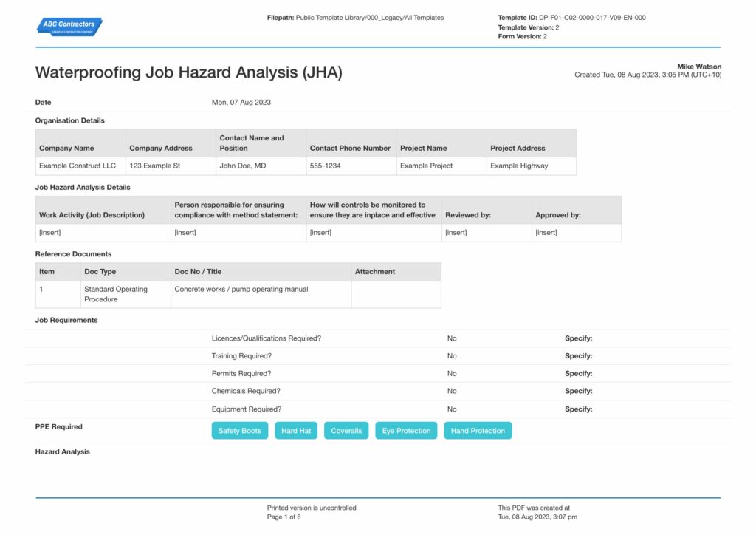Click the Approved by [insert] cell
756x535 pixels.
[577, 233]
